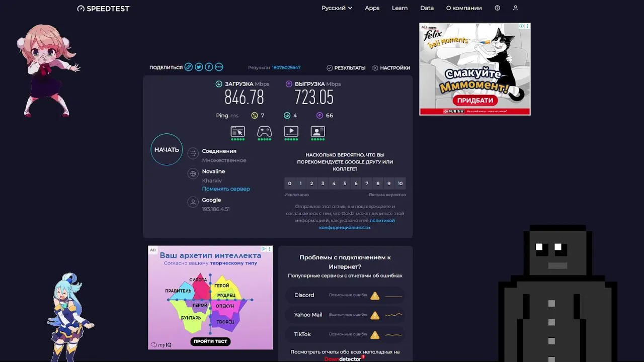Click the upload ВЫГРУЗКА arrow icon
Viewport: 644px width, 362px height.
pyautogui.click(x=289, y=84)
